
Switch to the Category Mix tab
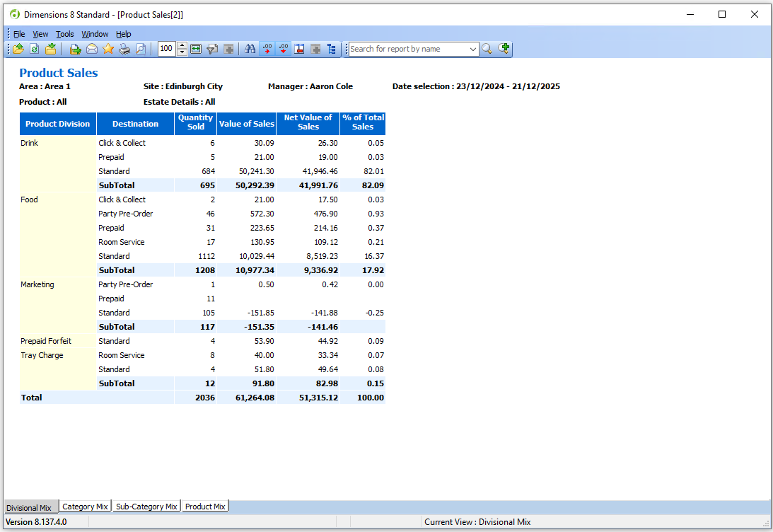[85, 507]
